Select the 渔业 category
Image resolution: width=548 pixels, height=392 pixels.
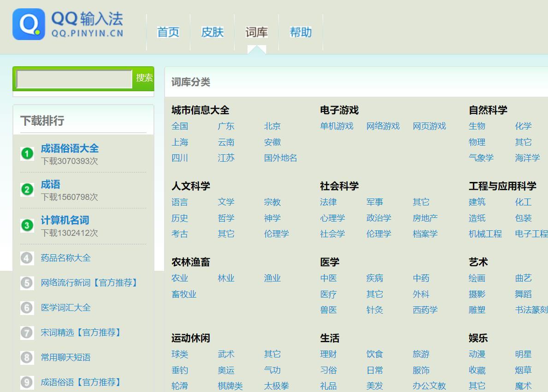[272, 278]
